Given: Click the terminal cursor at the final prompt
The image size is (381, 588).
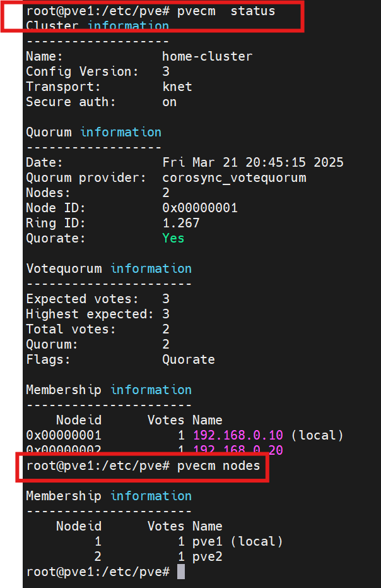Looking at the screenshot, I should 181,572.
